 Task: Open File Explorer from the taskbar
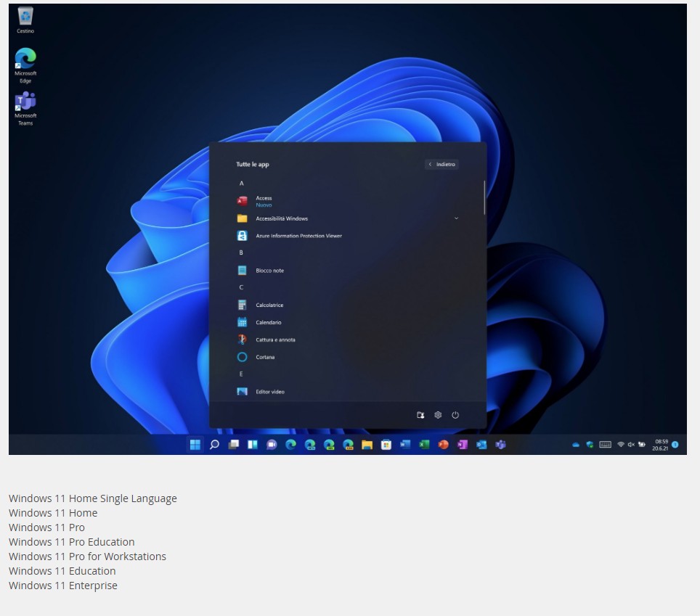coord(367,445)
